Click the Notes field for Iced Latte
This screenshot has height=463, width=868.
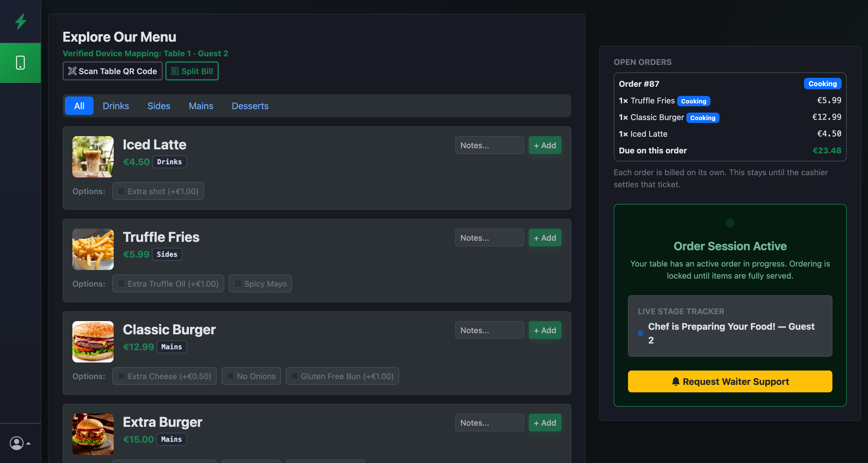tap(490, 145)
